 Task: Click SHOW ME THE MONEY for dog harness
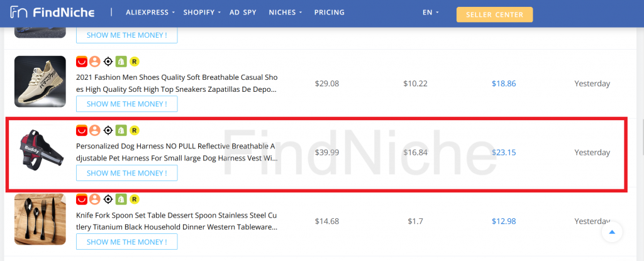tap(127, 173)
